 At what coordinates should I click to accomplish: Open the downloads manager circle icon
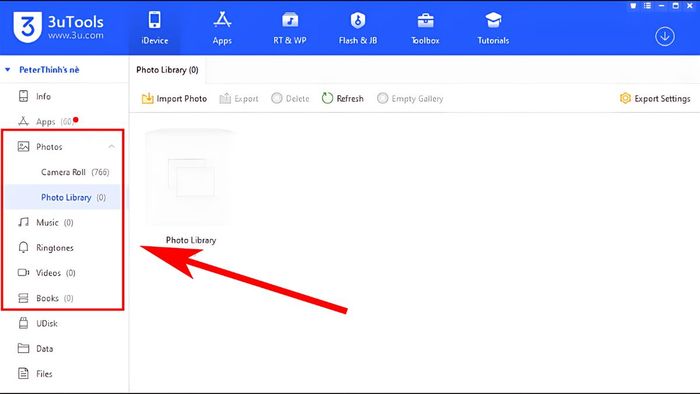click(x=665, y=37)
